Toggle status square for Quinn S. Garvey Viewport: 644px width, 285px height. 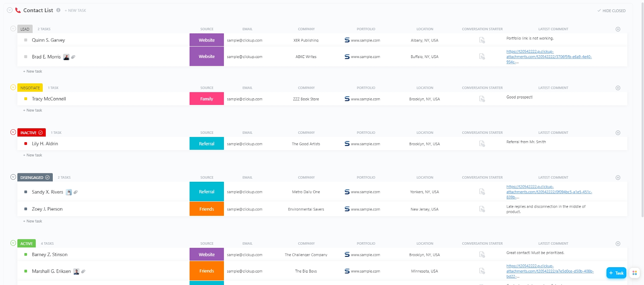(x=26, y=40)
